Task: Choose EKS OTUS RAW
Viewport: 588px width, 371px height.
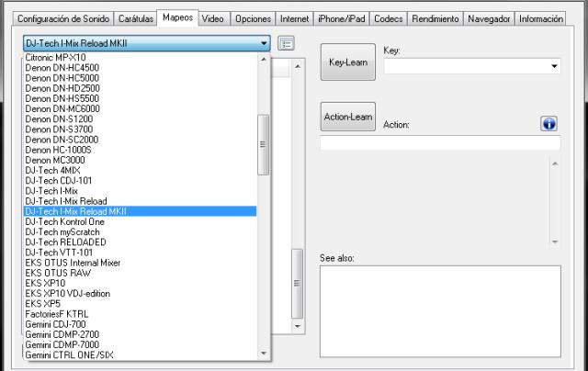Action: point(141,273)
